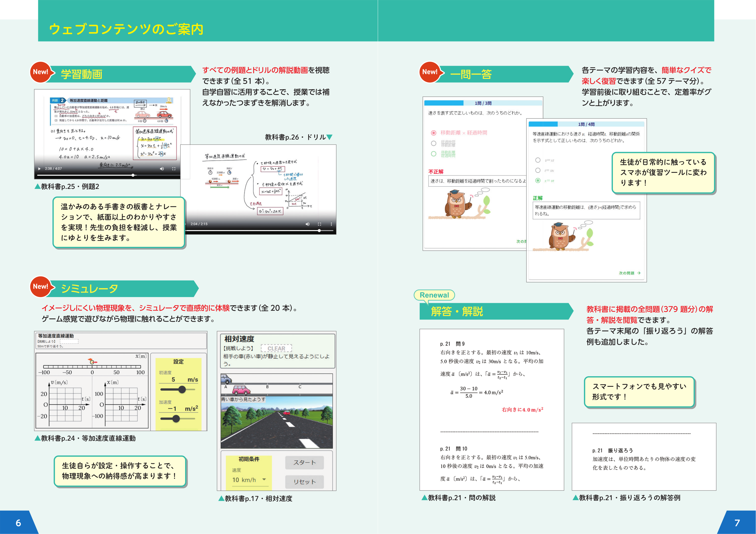Click the p. 21 問 9 heading
The image size is (756, 534).
[x=452, y=344]
